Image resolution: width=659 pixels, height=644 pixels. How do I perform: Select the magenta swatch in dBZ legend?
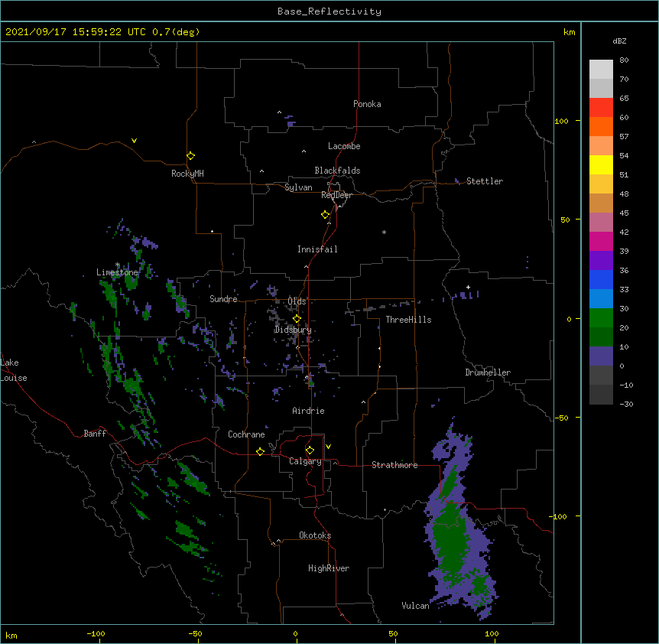click(x=601, y=241)
